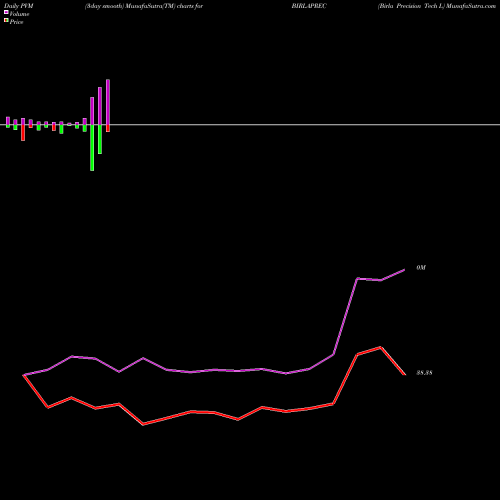Screen dimensions: 500x500
Task: Click the purple Volume legend swatch
Action: pos(6,12)
